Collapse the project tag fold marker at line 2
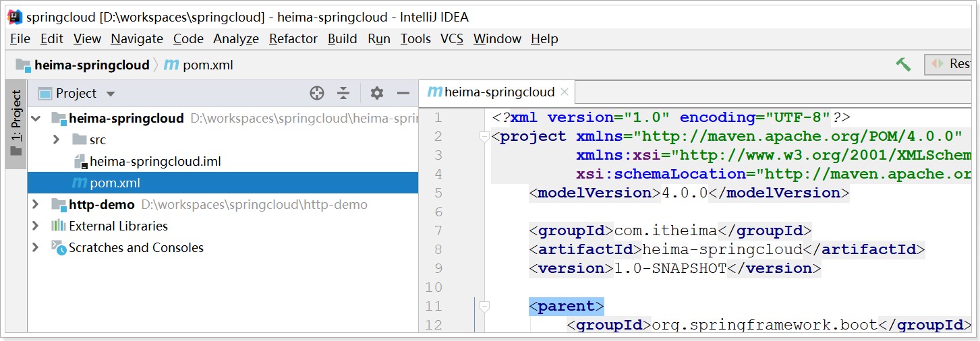 [x=484, y=137]
